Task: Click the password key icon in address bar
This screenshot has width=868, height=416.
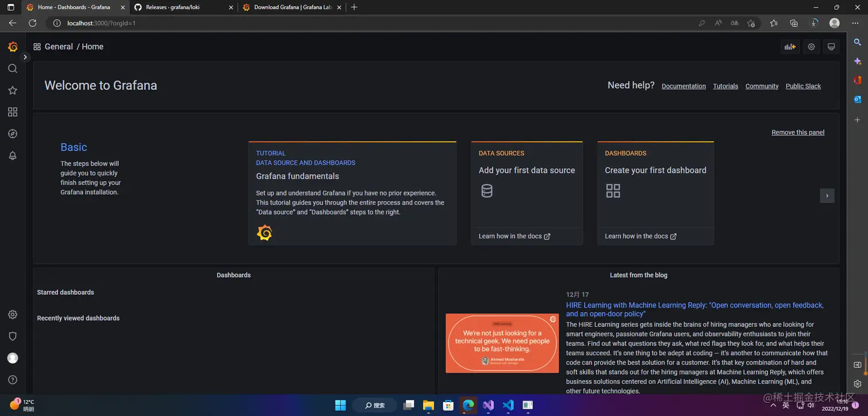Action: [702, 23]
